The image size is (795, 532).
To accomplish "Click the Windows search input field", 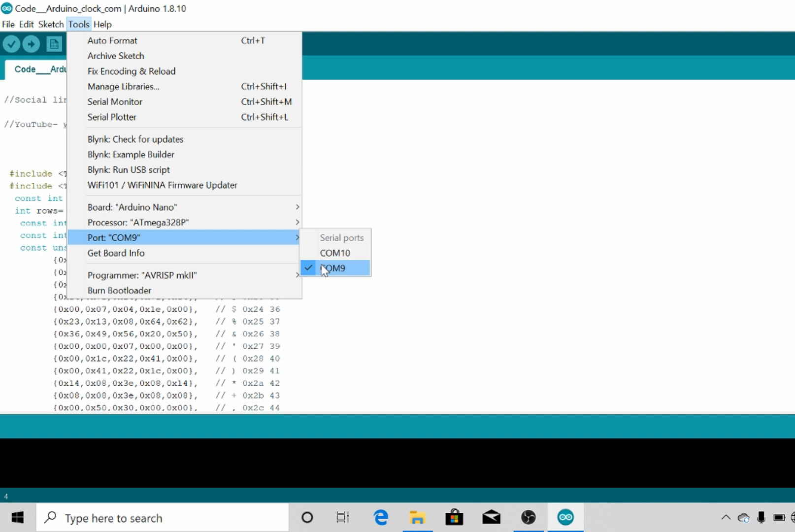I will click(x=163, y=518).
